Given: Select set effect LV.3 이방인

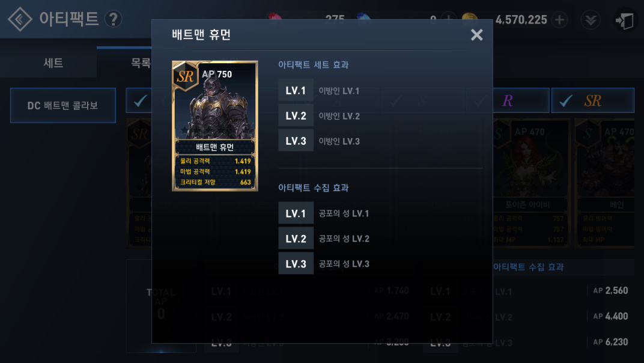Looking at the screenshot, I should 380,141.
